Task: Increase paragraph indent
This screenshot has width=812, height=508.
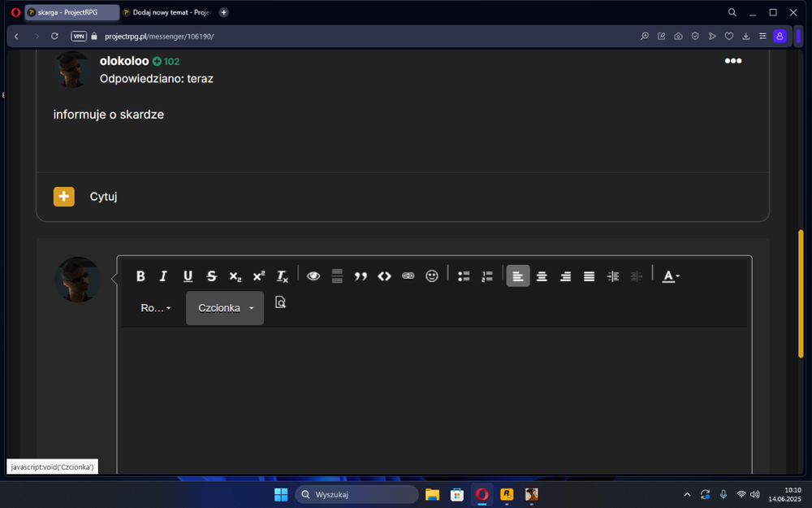Action: point(612,276)
